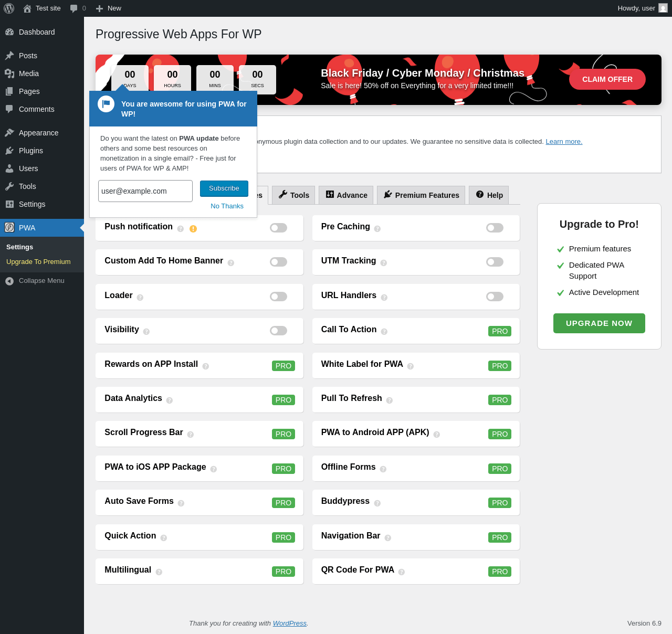Turn on Custom Add To Home Banner

point(278,262)
